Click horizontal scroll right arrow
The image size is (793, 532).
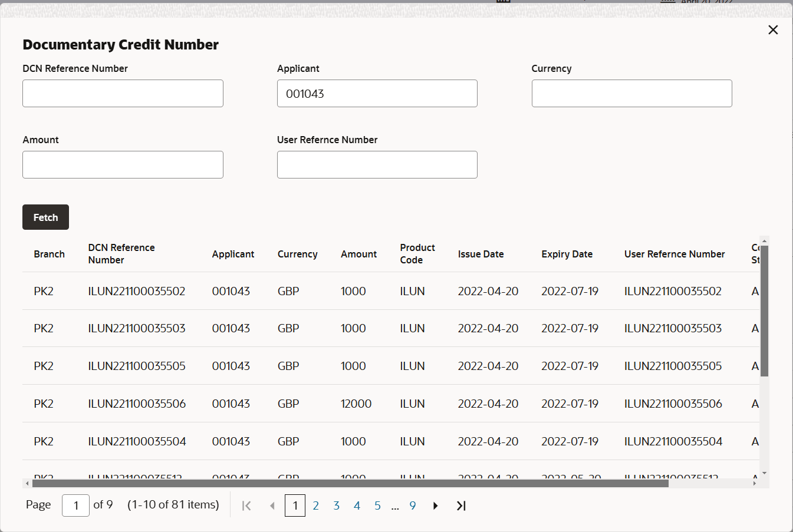tap(754, 484)
